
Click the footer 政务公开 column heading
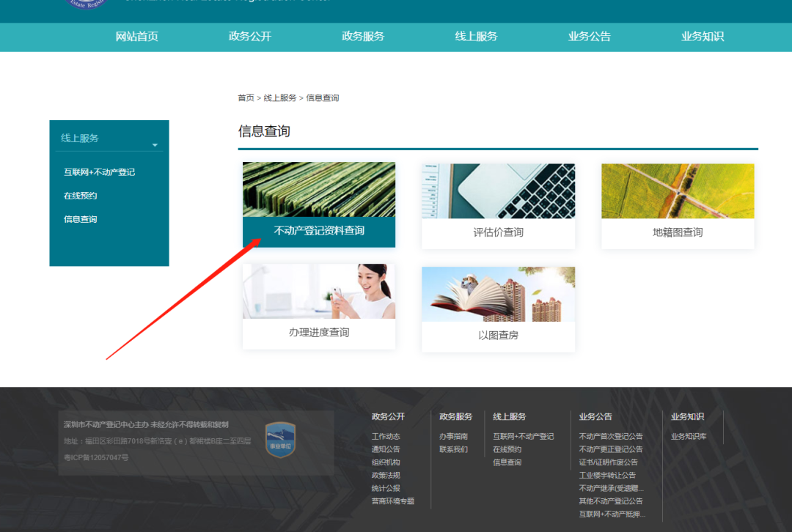[388, 417]
